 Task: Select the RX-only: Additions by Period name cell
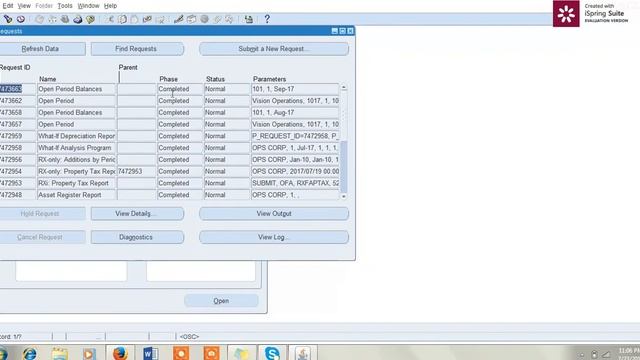pyautogui.click(x=76, y=160)
